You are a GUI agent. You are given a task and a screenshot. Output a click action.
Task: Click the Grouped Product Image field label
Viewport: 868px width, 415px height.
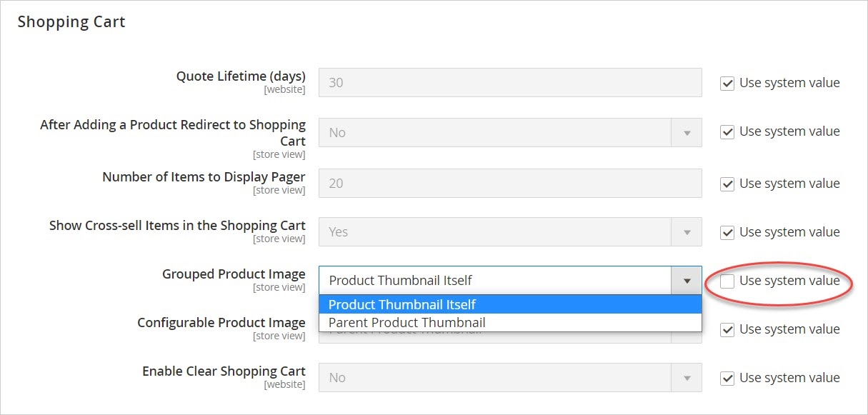click(x=234, y=274)
